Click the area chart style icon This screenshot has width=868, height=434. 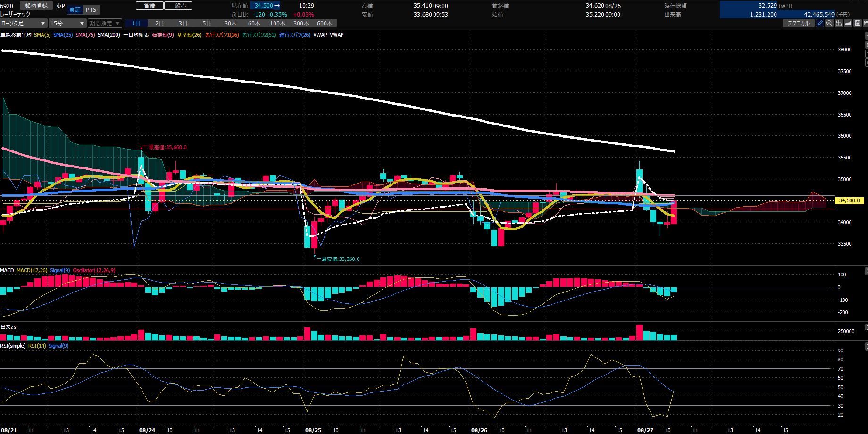[848, 23]
